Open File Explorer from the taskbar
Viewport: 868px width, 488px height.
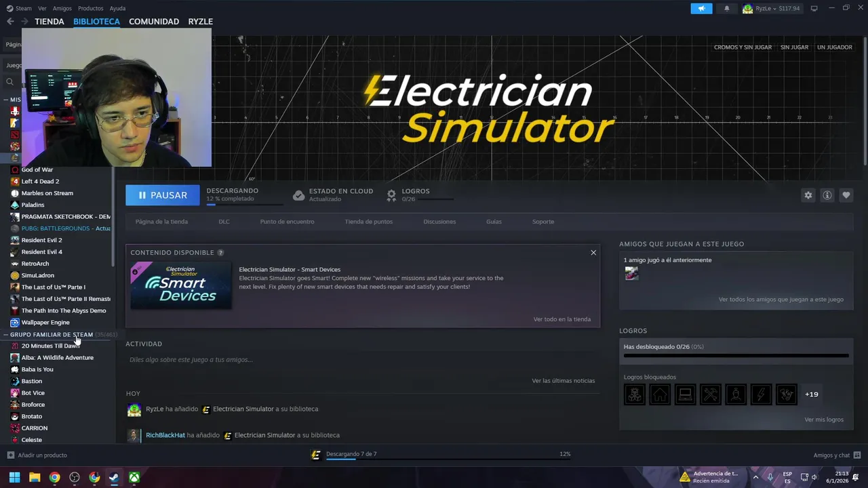(x=35, y=477)
